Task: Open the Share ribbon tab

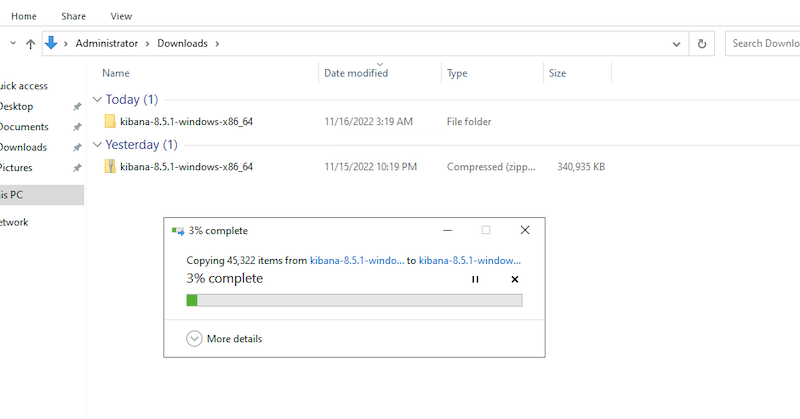Action: point(73,16)
